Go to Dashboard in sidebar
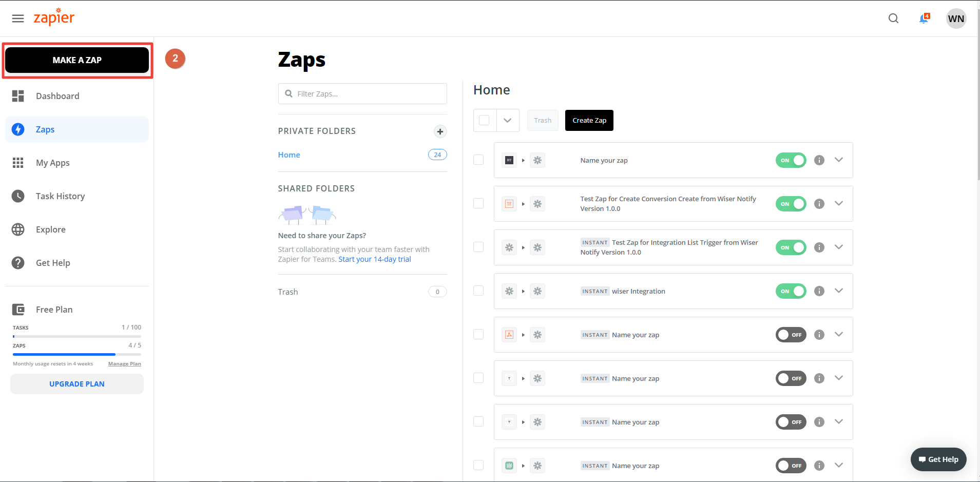Viewport: 980px width, 482px height. (x=77, y=96)
